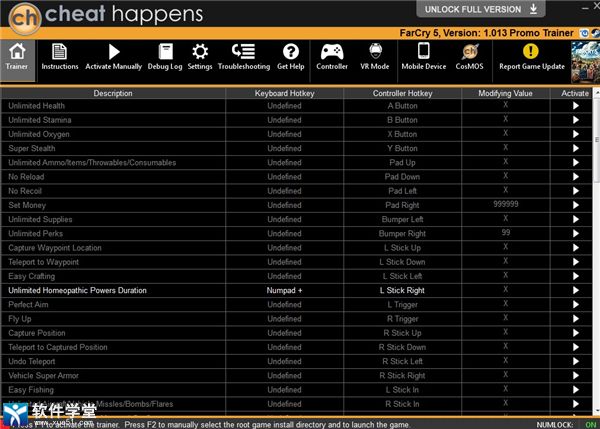Activate Teleport to Waypoint arrow
This screenshot has height=429, width=600.
coord(576,262)
